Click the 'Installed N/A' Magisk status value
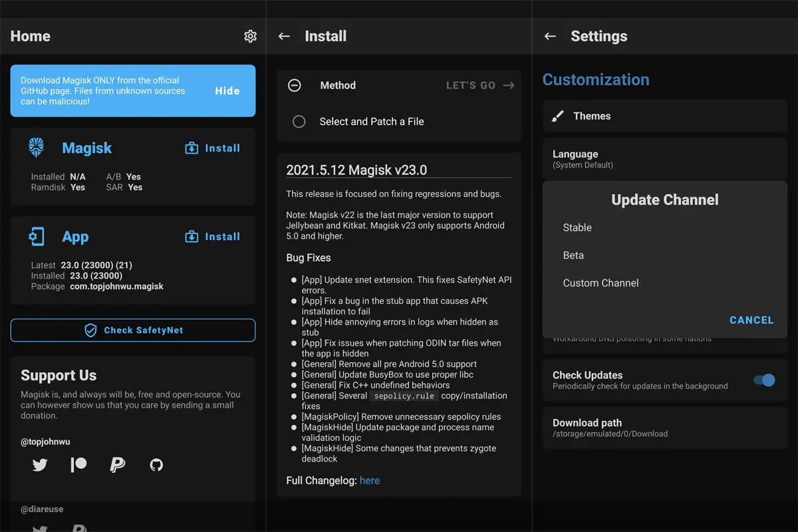This screenshot has height=532, width=798. 59,177
